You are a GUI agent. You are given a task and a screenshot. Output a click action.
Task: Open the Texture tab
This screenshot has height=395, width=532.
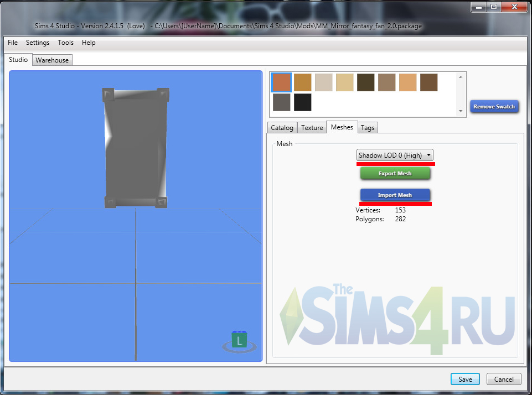tap(312, 128)
